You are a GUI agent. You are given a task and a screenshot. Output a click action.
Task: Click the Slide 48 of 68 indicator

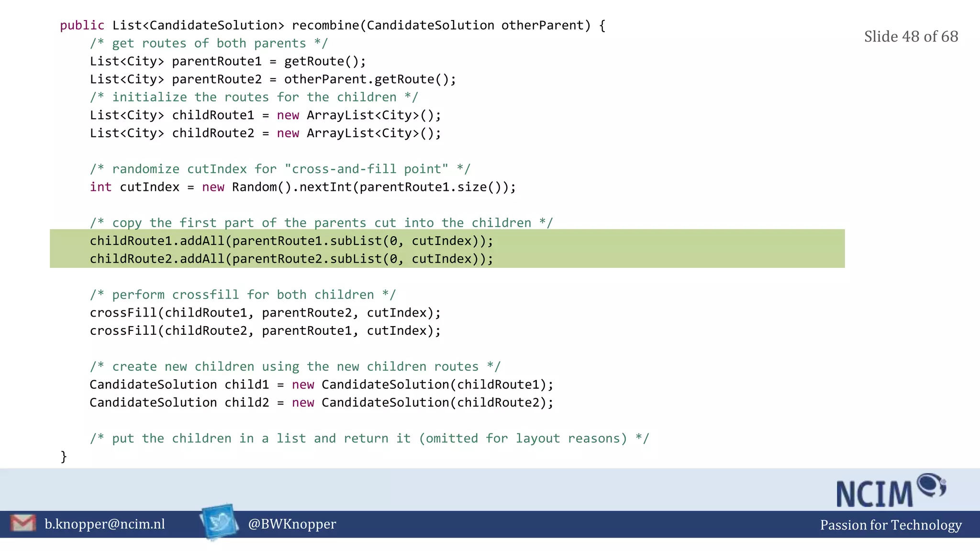(911, 37)
